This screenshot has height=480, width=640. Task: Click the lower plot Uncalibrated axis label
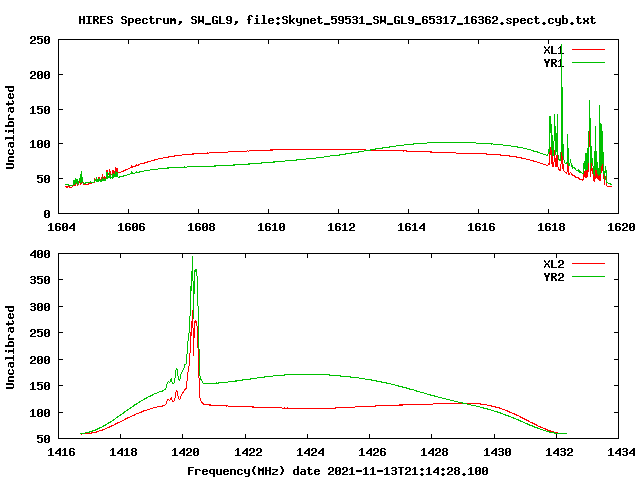tap(10, 347)
